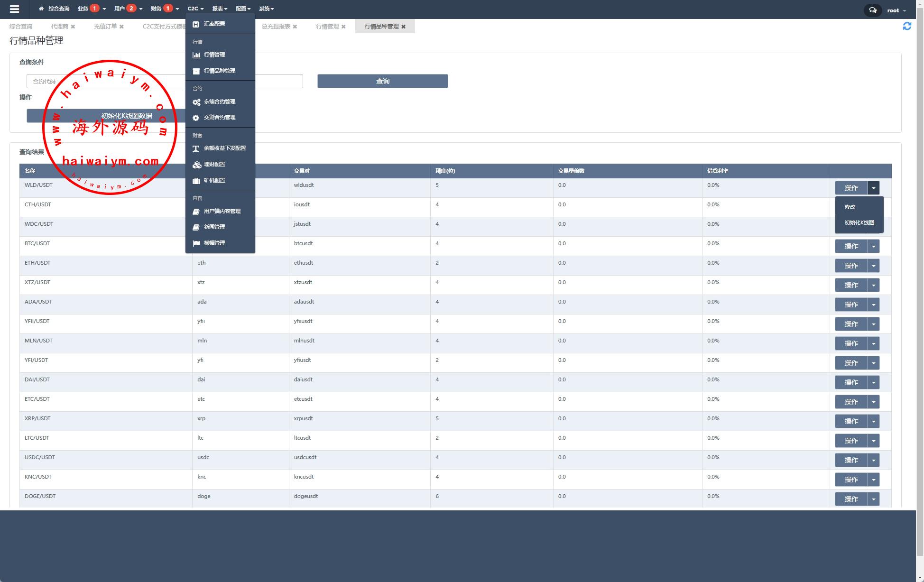Open the root user dropdown

[x=896, y=10]
